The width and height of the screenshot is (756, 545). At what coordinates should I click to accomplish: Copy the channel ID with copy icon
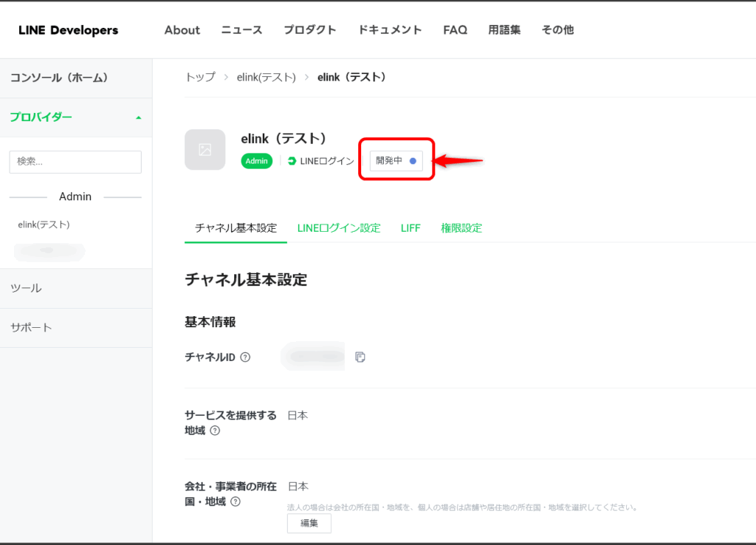[360, 357]
